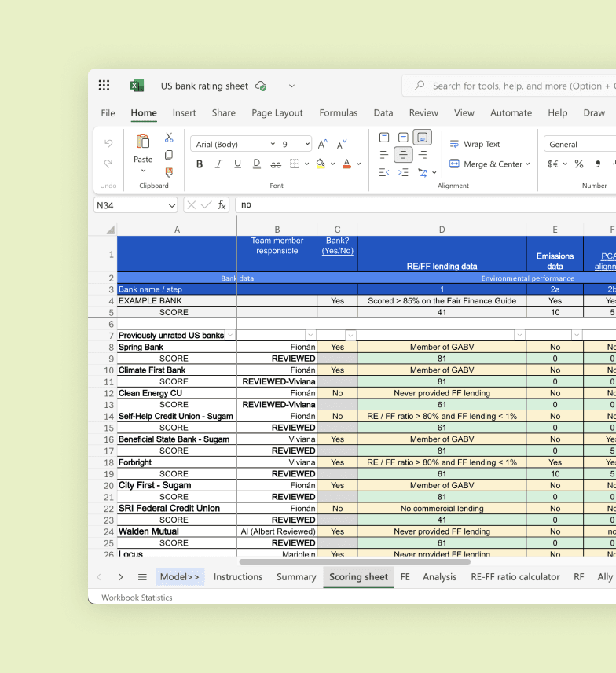Click Merge & Center button
The height and width of the screenshot is (673, 616).
tap(486, 164)
